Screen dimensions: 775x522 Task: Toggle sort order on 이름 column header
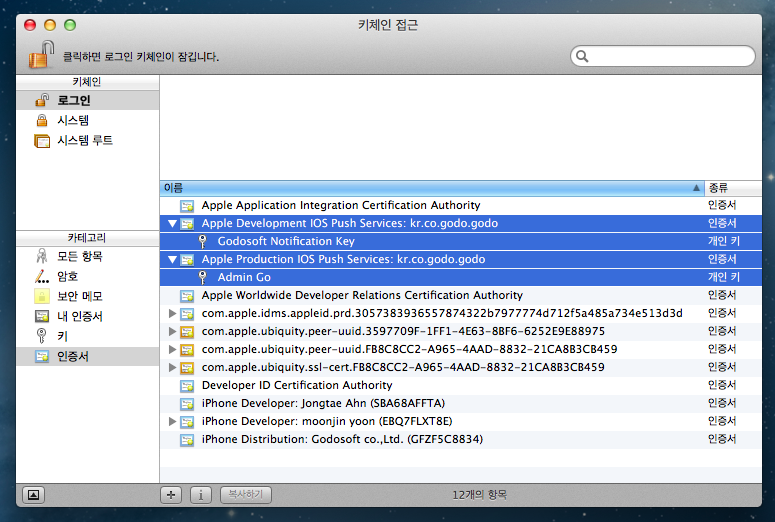(x=432, y=188)
